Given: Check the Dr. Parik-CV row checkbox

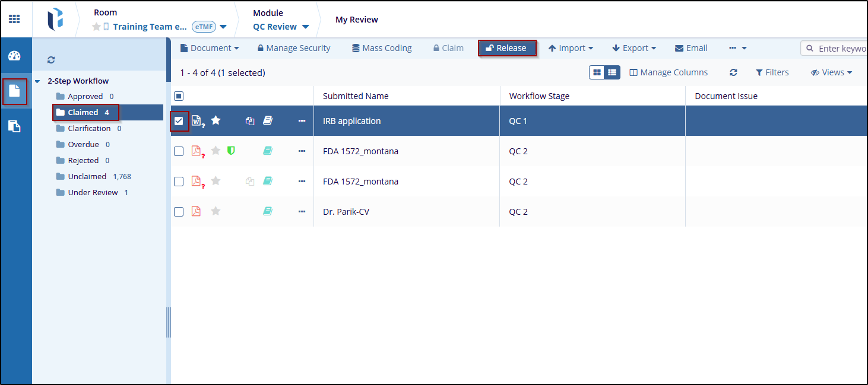Looking at the screenshot, I should 179,212.
